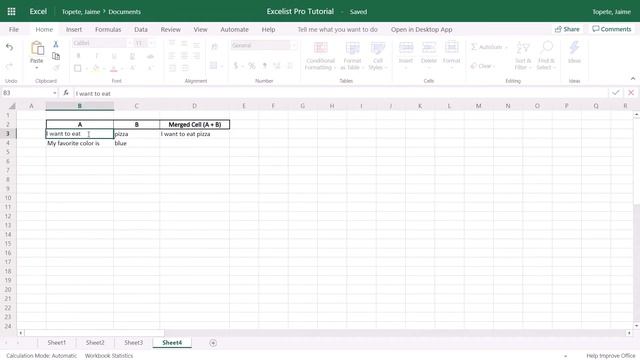This screenshot has height=360, width=640.
Task: Switch to the Insert tab
Action: pyautogui.click(x=74, y=29)
